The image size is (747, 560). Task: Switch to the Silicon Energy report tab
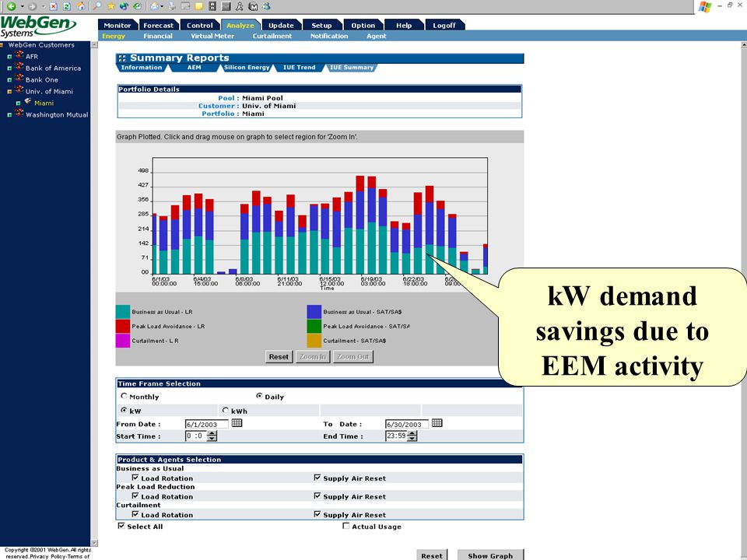click(247, 68)
